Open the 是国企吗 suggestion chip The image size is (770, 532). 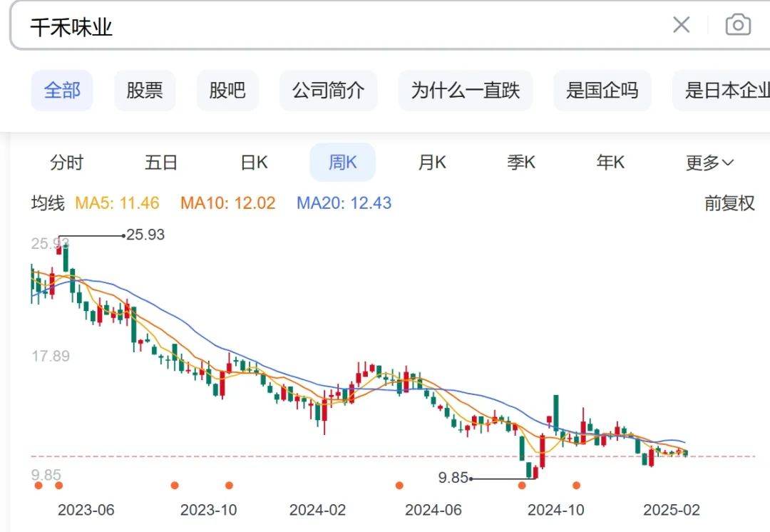[602, 91]
